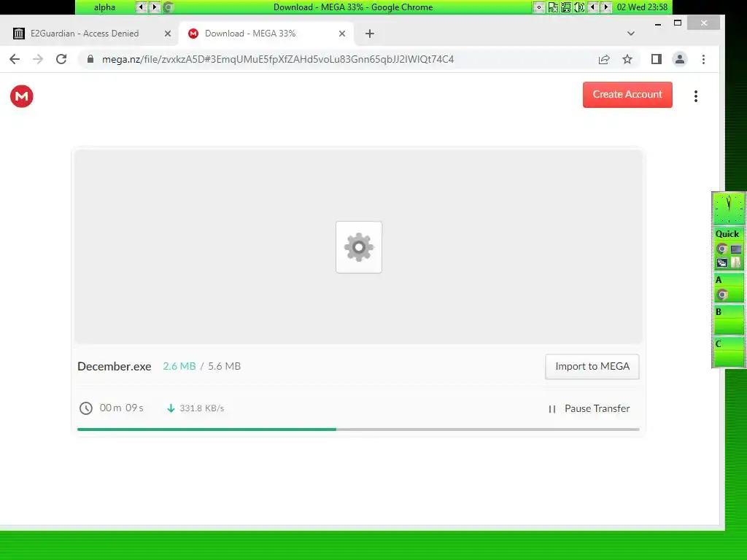Click the Quick panel header
This screenshot has height=560, width=747.
(727, 234)
